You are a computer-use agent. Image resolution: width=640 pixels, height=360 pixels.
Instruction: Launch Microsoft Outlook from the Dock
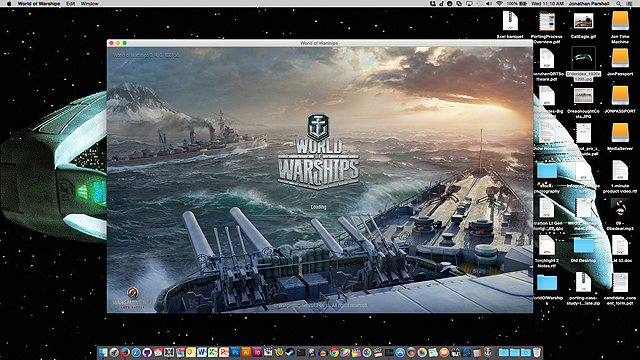point(191,352)
